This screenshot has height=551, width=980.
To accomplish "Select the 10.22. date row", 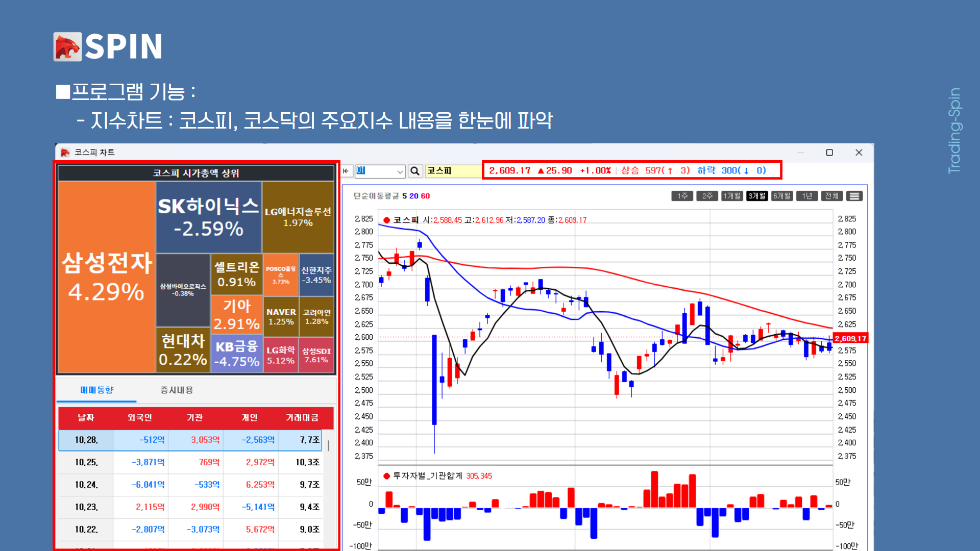I will 190,530.
